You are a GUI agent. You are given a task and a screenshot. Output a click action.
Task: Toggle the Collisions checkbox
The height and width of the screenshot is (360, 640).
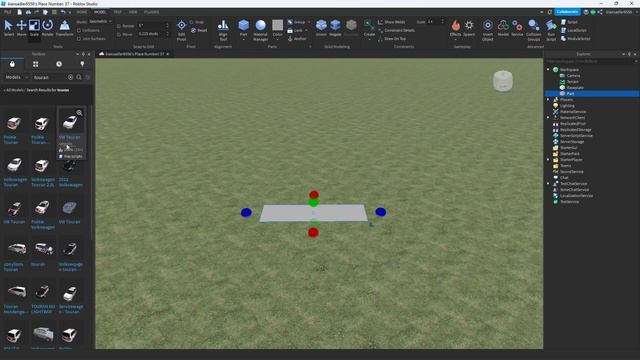(x=79, y=30)
